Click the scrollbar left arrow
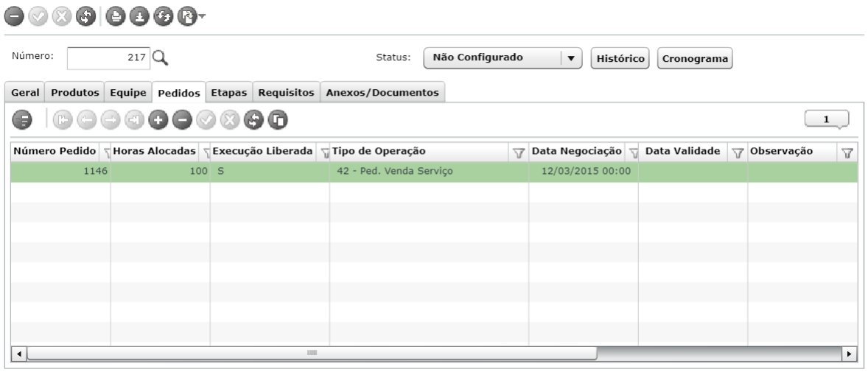 [18, 353]
